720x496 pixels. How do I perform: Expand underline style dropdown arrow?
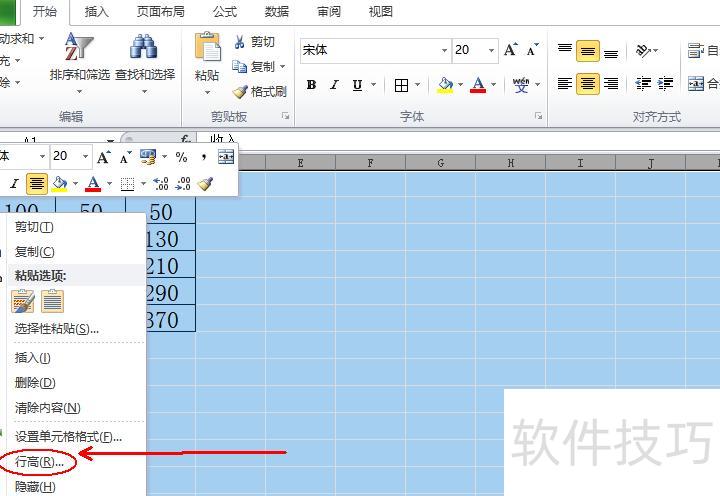(x=373, y=85)
